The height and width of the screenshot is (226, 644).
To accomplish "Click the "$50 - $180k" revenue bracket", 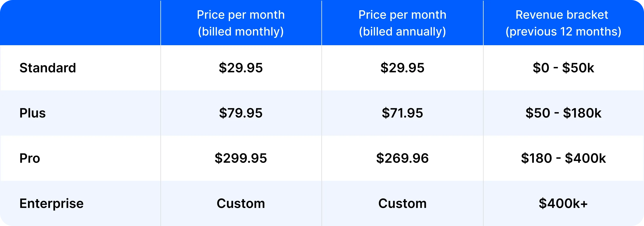I will 563,113.
